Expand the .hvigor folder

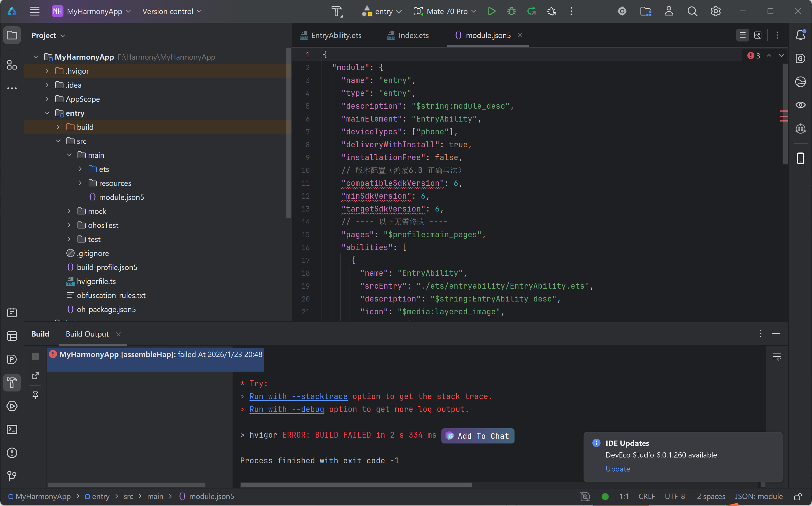click(47, 71)
